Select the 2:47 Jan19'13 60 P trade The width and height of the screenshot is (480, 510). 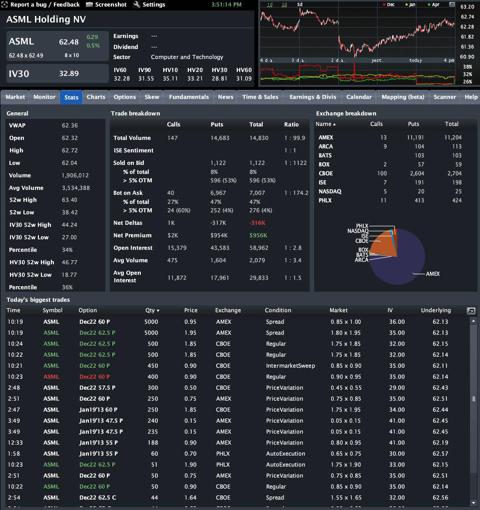[236, 410]
